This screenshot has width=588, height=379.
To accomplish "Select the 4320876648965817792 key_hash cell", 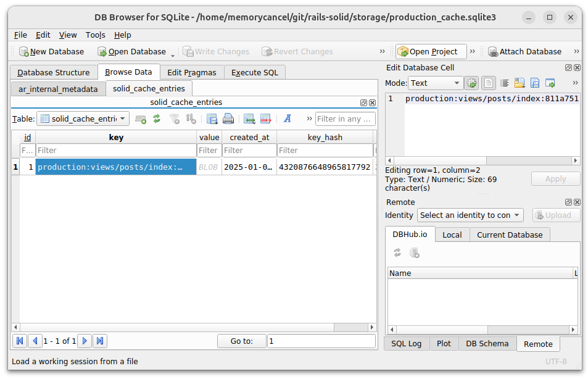I will point(325,167).
